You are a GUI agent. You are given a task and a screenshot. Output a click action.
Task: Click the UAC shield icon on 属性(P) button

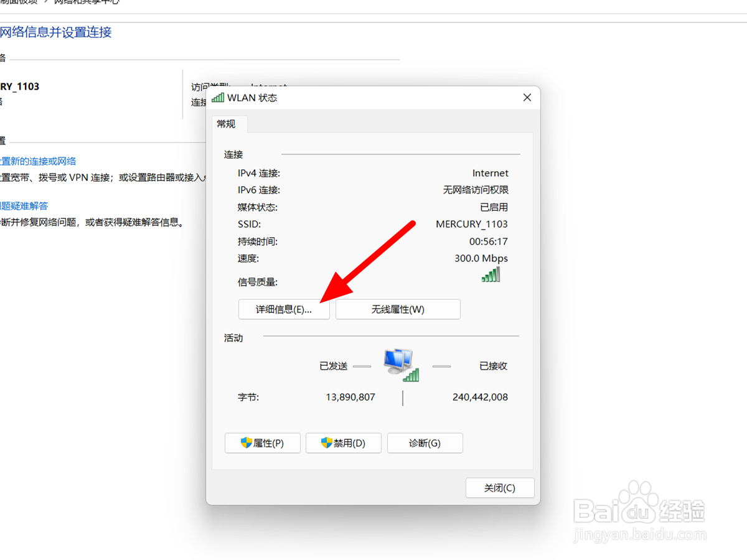click(x=244, y=443)
